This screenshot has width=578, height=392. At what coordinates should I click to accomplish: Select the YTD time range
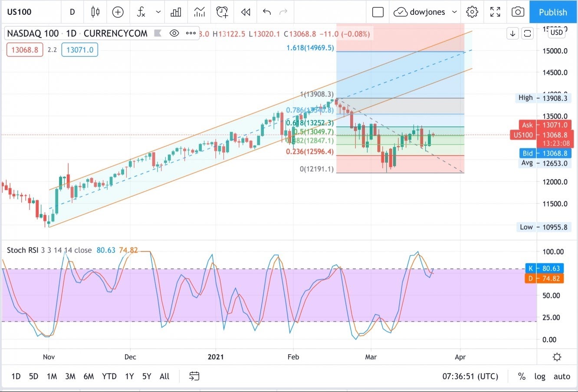tap(109, 376)
